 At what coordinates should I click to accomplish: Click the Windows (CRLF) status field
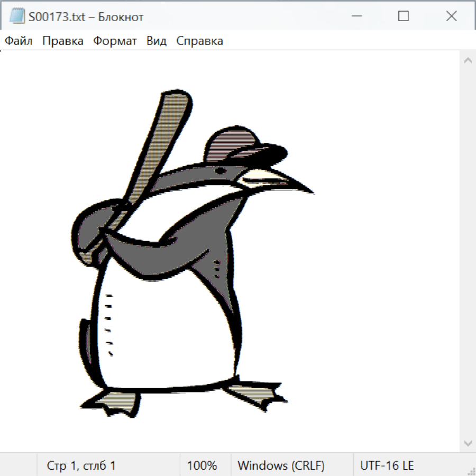click(281, 465)
